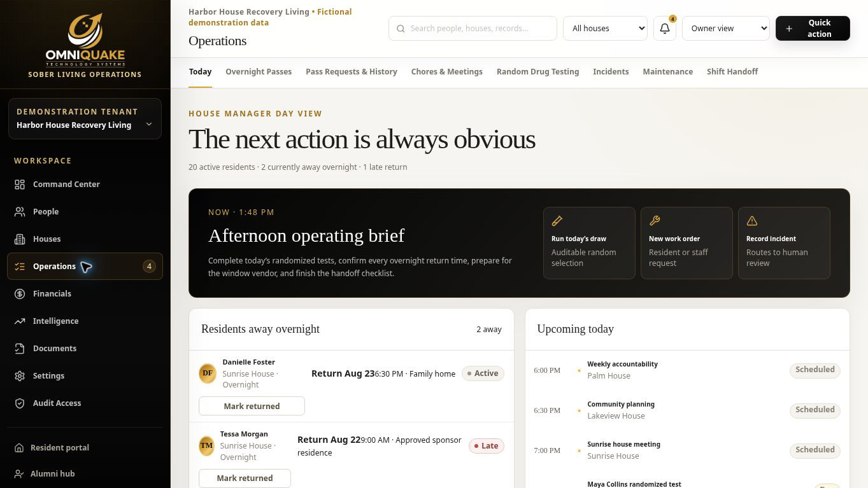Open the Pass Requests & History tab
Screen dimensions: 868x488
click(352, 72)
